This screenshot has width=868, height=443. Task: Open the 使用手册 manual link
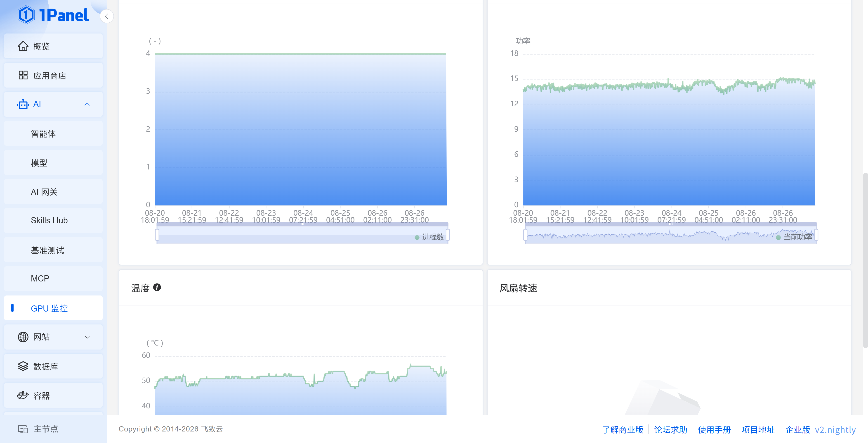(714, 429)
